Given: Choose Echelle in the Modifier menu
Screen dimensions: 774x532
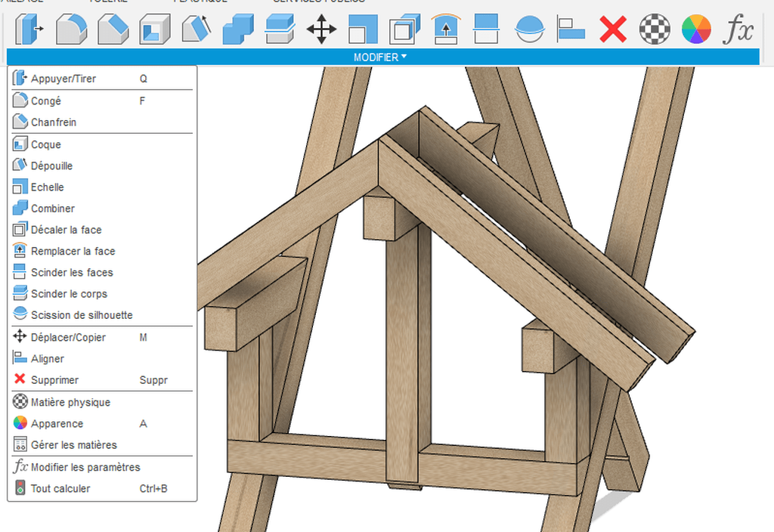Looking at the screenshot, I should tap(102, 187).
